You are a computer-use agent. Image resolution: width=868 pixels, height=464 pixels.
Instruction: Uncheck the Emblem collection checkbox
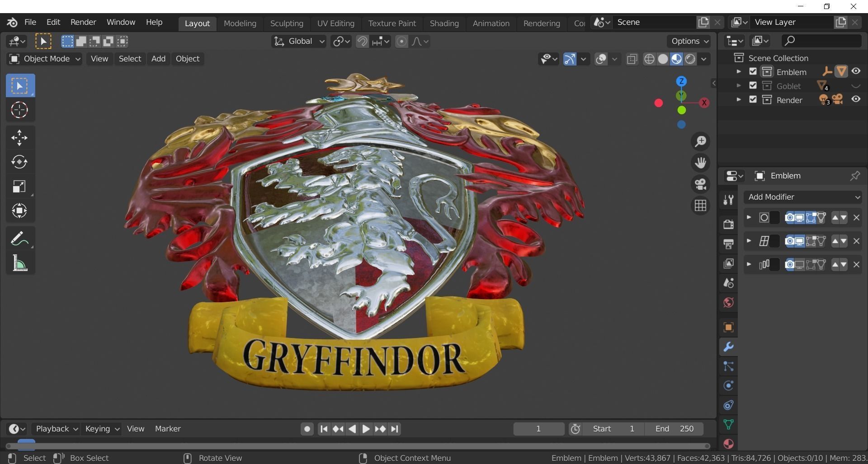[753, 71]
